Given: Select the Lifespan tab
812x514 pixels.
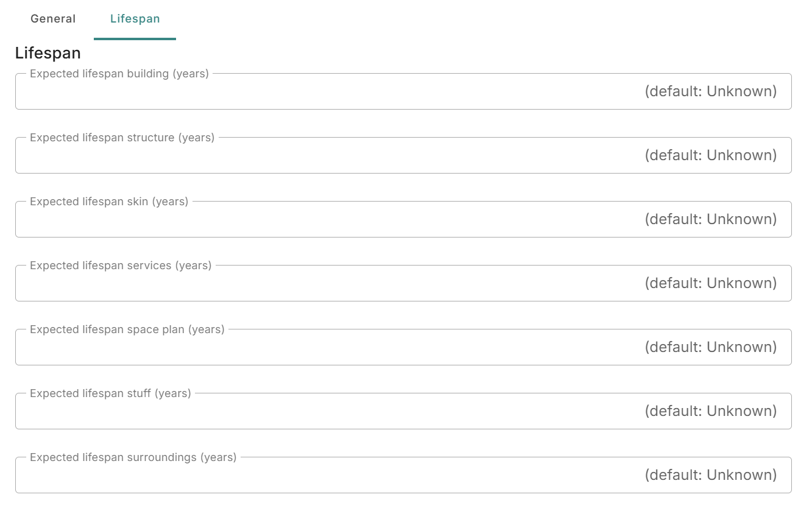Looking at the screenshot, I should pos(135,19).
